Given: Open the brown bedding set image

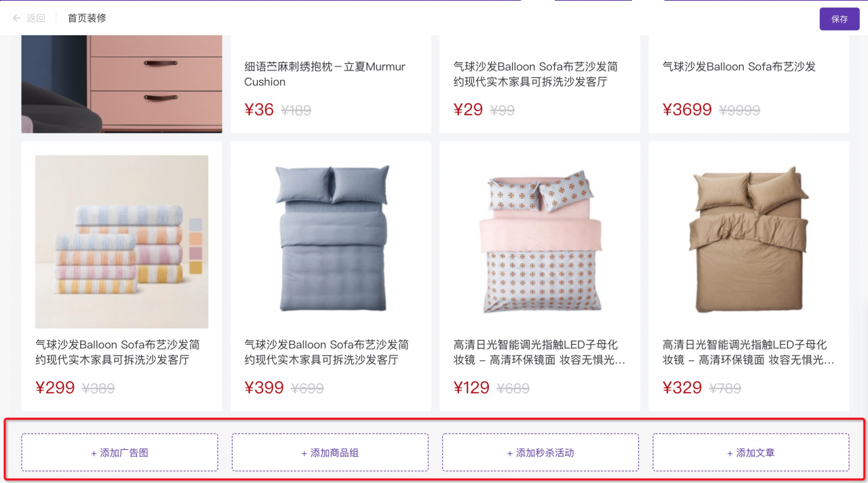Looking at the screenshot, I should coord(749,242).
